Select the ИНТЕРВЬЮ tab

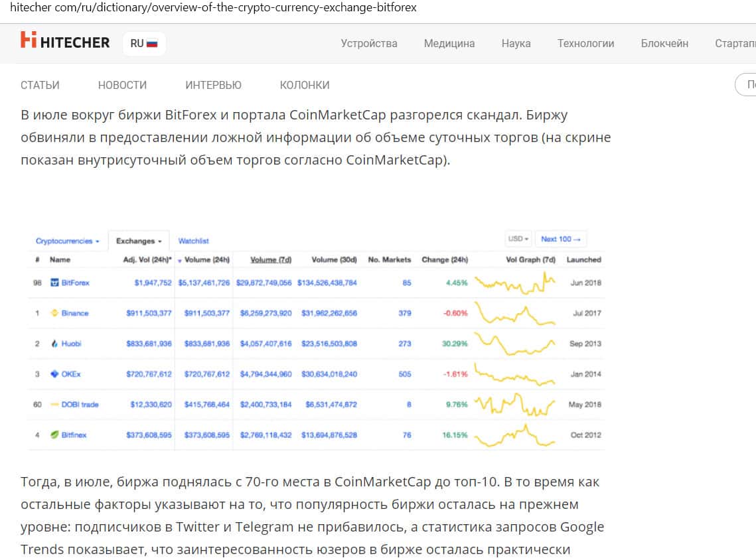click(x=213, y=85)
